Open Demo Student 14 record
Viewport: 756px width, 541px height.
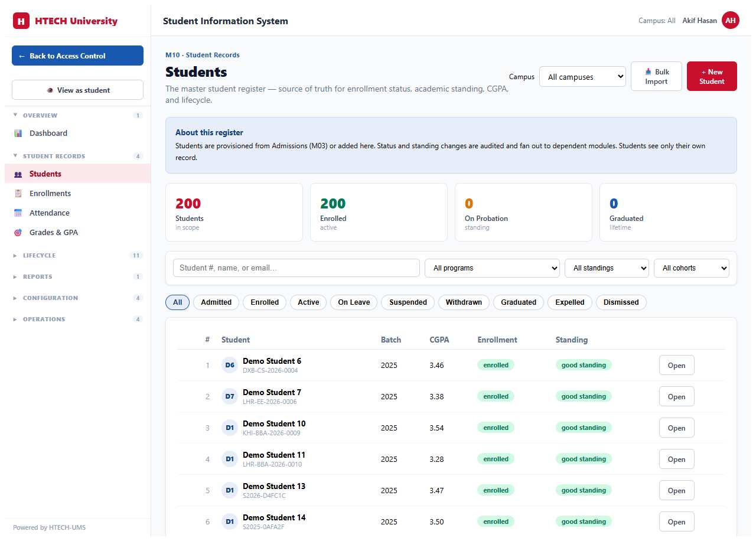[676, 522]
